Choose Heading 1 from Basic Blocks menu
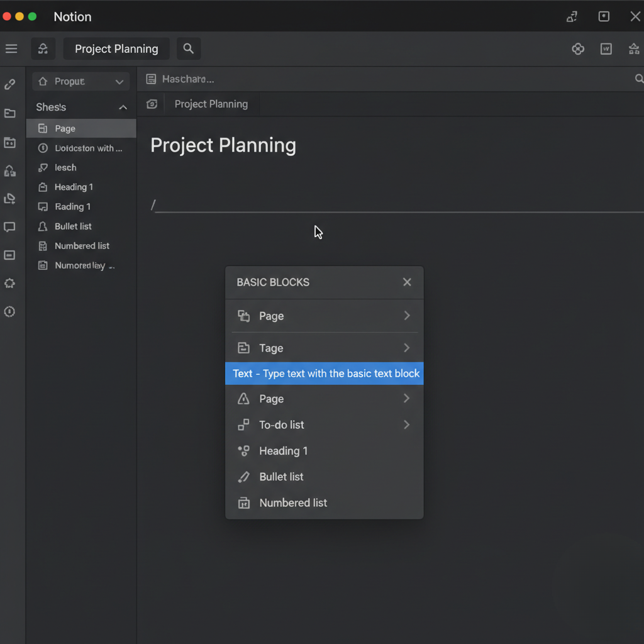Image resolution: width=644 pixels, height=644 pixels. (283, 451)
